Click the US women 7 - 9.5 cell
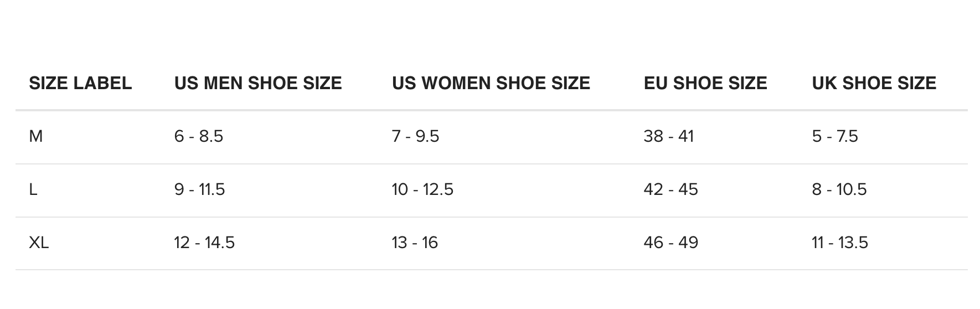980x309 pixels. pos(415,136)
